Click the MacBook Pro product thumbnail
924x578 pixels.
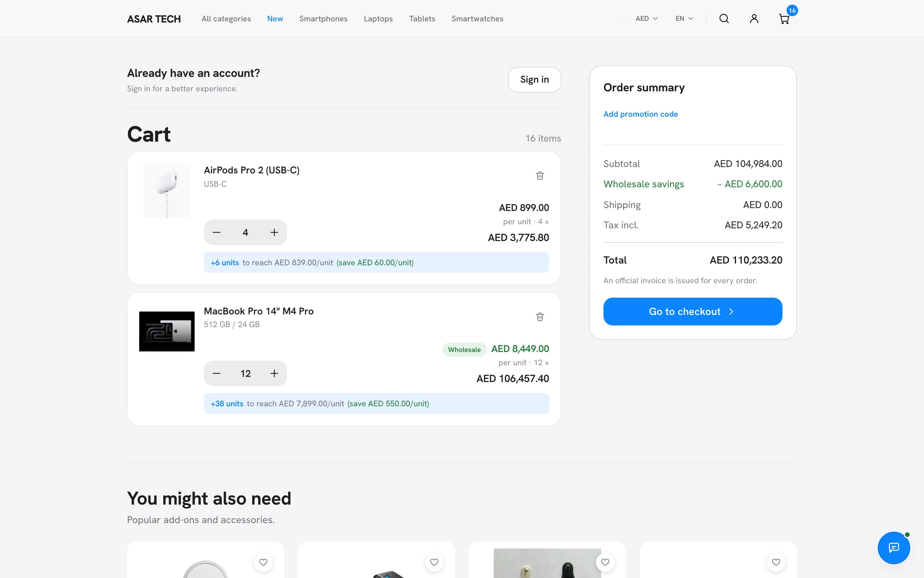[167, 331]
